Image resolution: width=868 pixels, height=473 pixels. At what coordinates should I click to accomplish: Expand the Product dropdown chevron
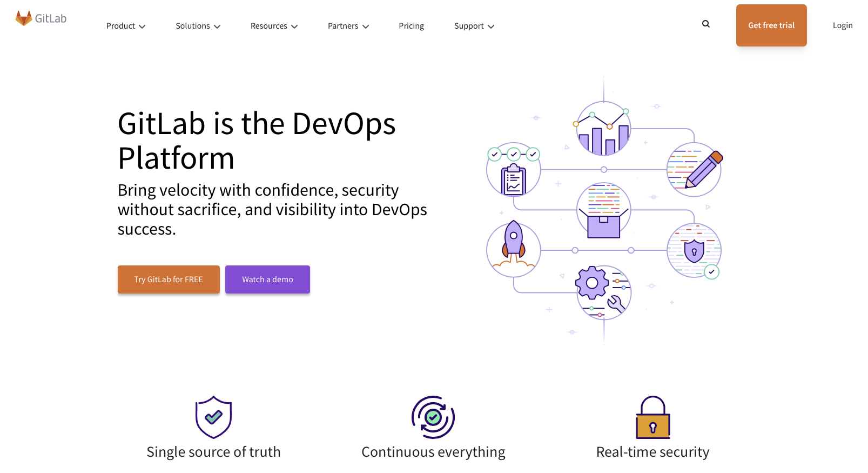[x=142, y=26]
